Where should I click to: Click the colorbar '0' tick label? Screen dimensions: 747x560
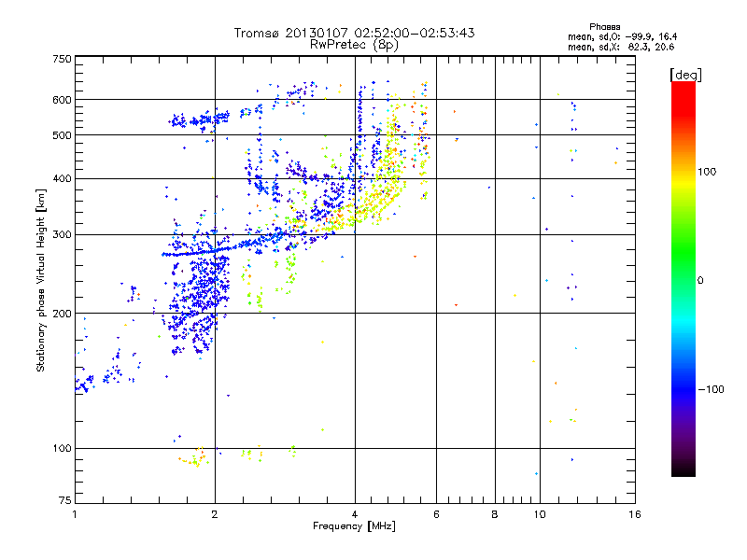(700, 281)
